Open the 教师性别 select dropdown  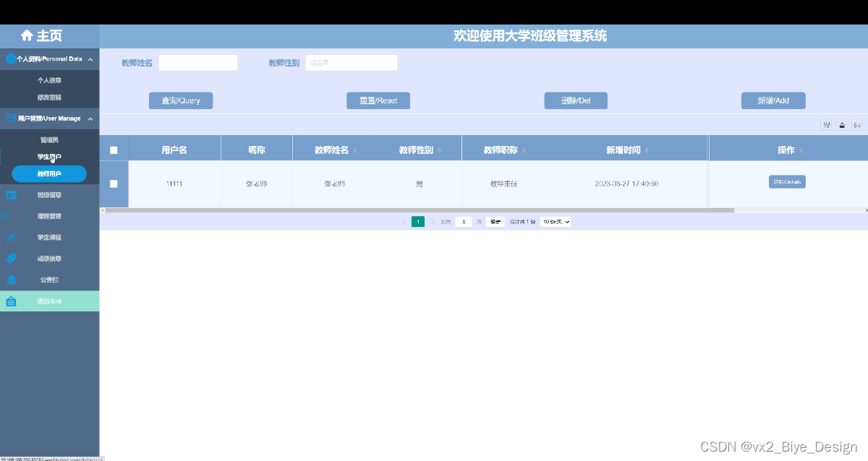click(x=352, y=63)
